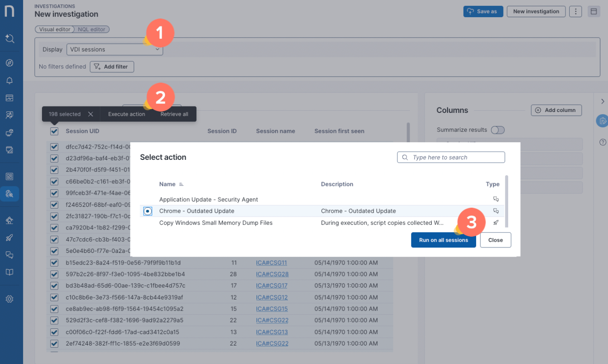Image resolution: width=608 pixels, height=364 pixels.
Task: Close the Select action dialog
Action: click(496, 240)
